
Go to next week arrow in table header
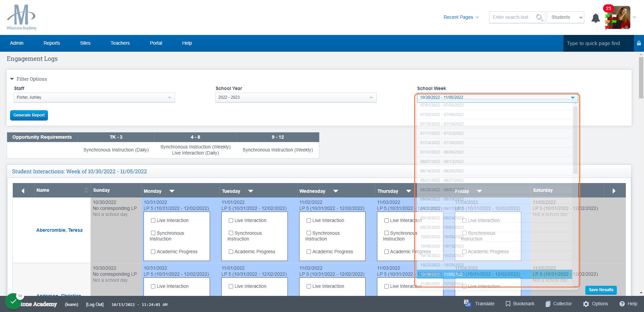[614, 191]
